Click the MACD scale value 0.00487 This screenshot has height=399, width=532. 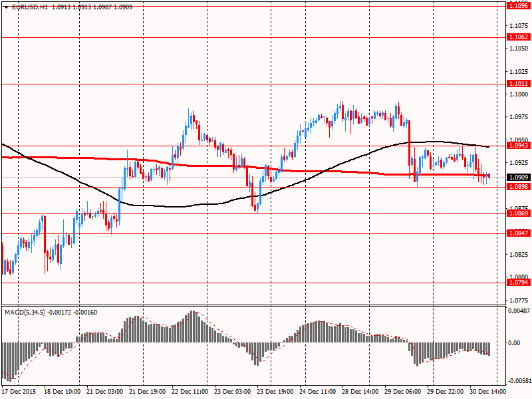point(519,311)
